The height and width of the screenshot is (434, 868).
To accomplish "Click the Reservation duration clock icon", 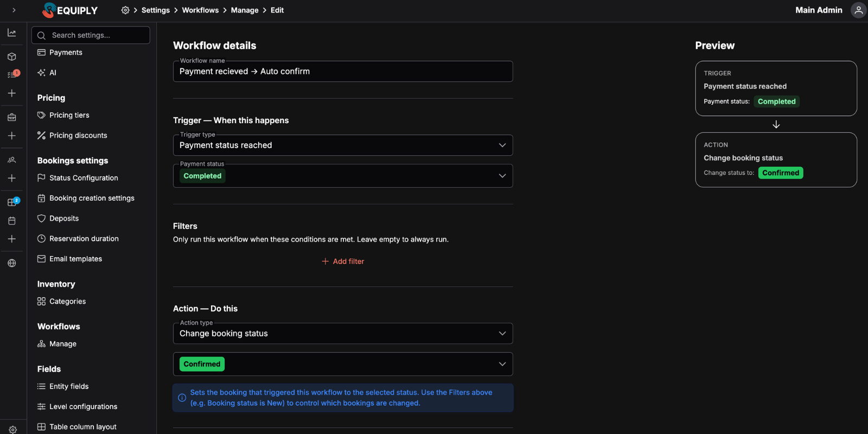I will [41, 239].
